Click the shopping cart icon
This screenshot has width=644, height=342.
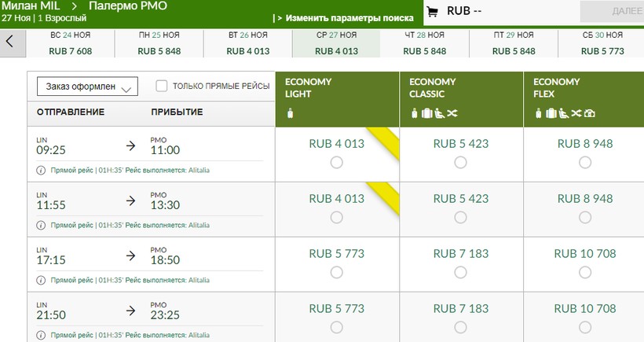click(431, 12)
